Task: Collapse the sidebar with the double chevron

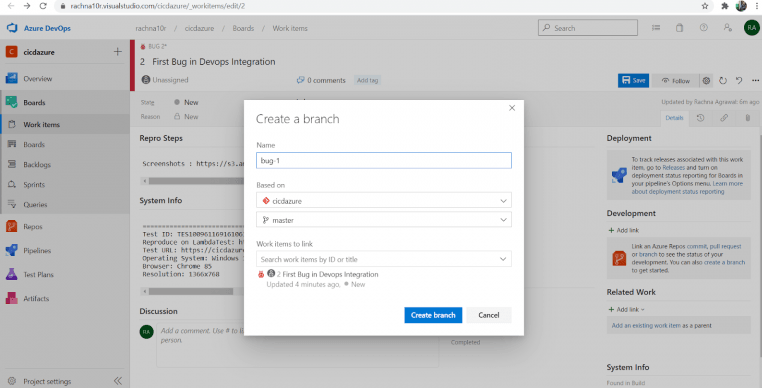Action: 118,381
